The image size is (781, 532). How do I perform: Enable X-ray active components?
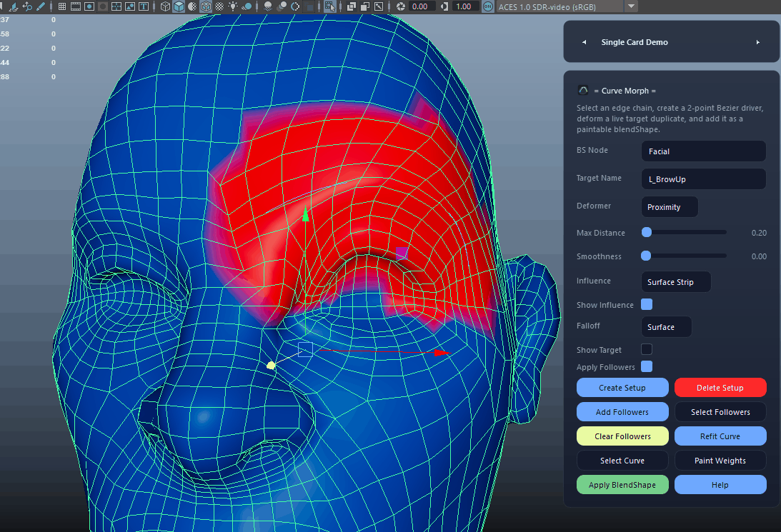click(x=365, y=6)
